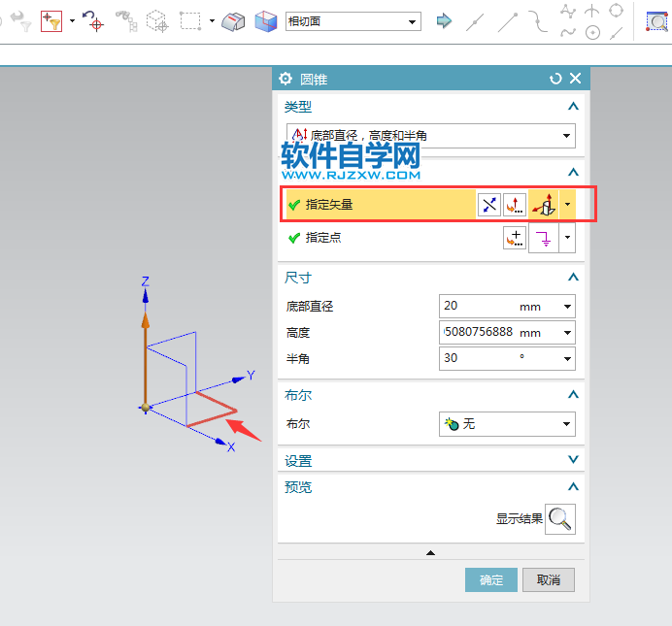Click the 高度 value field
672x626 pixels.
pos(478,332)
